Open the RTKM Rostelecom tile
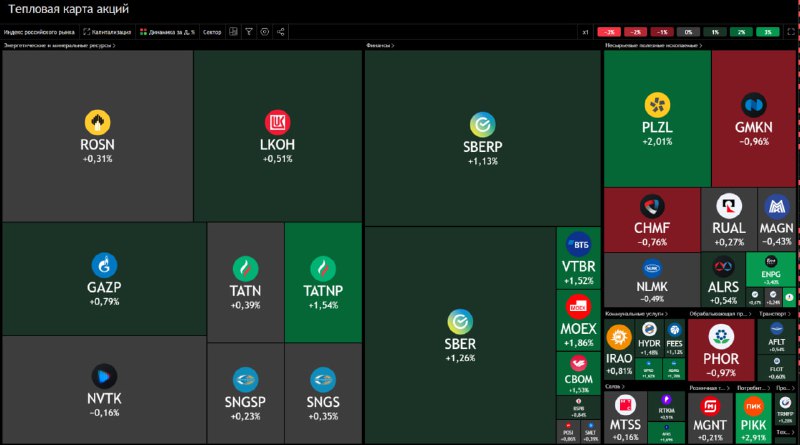 coord(666,406)
